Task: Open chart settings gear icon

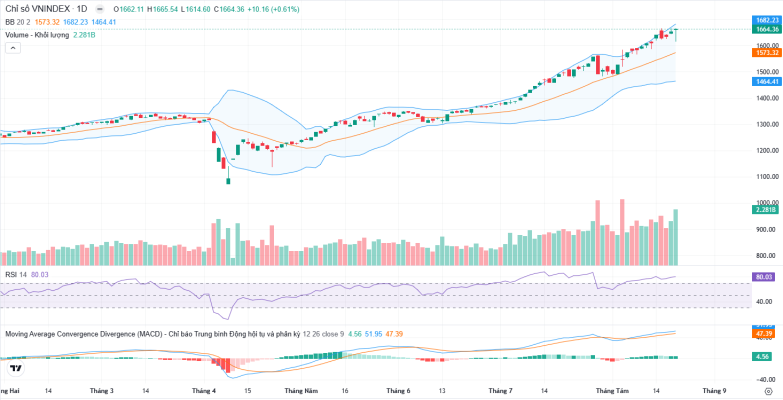Action: pos(768,391)
